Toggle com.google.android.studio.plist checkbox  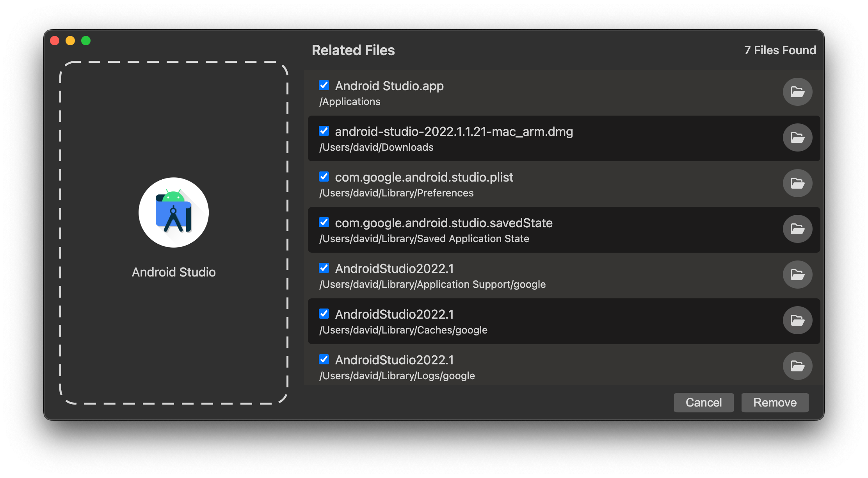pos(324,177)
